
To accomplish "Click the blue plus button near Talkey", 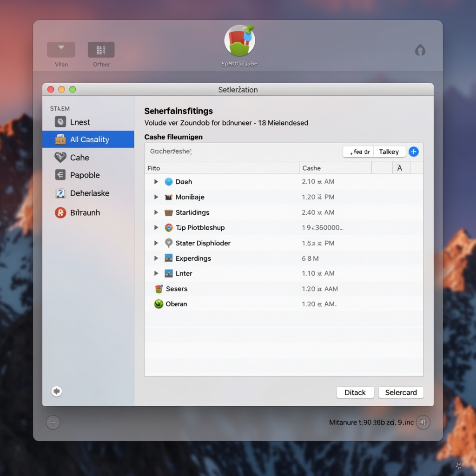I will [413, 152].
